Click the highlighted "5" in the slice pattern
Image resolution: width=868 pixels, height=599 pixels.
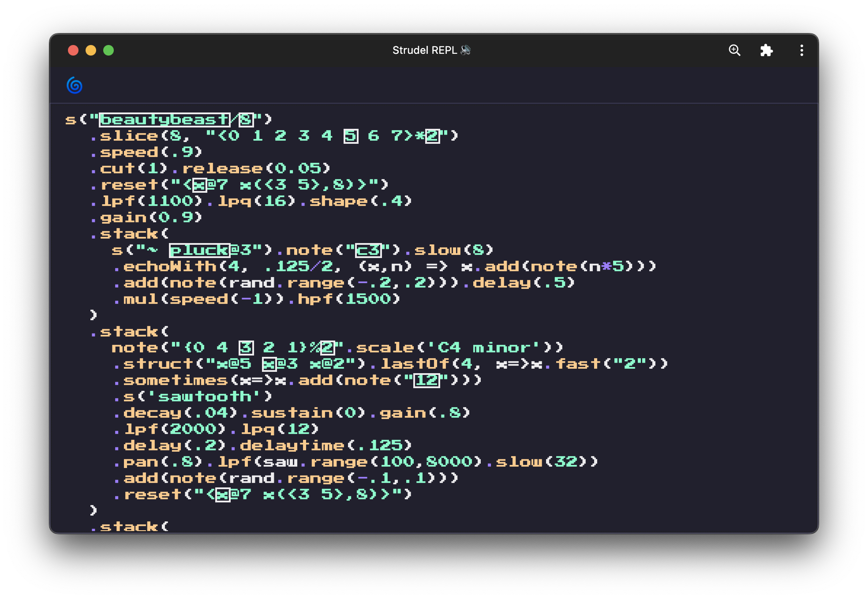tap(351, 135)
